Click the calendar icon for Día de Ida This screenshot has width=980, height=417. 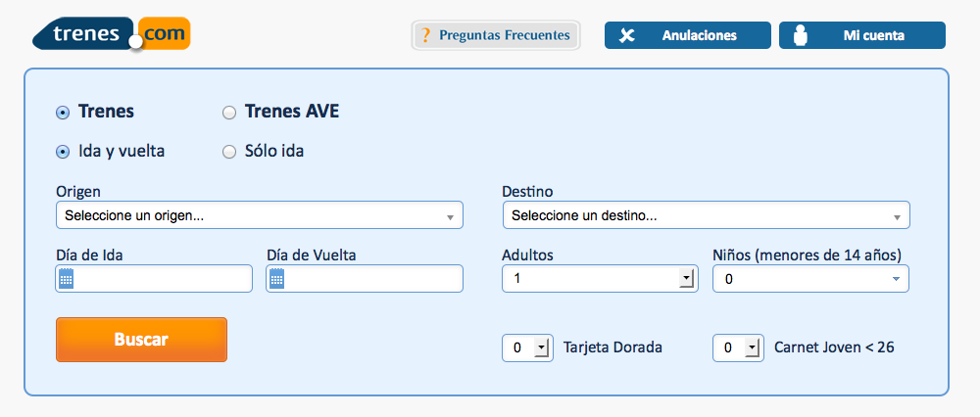(x=67, y=279)
